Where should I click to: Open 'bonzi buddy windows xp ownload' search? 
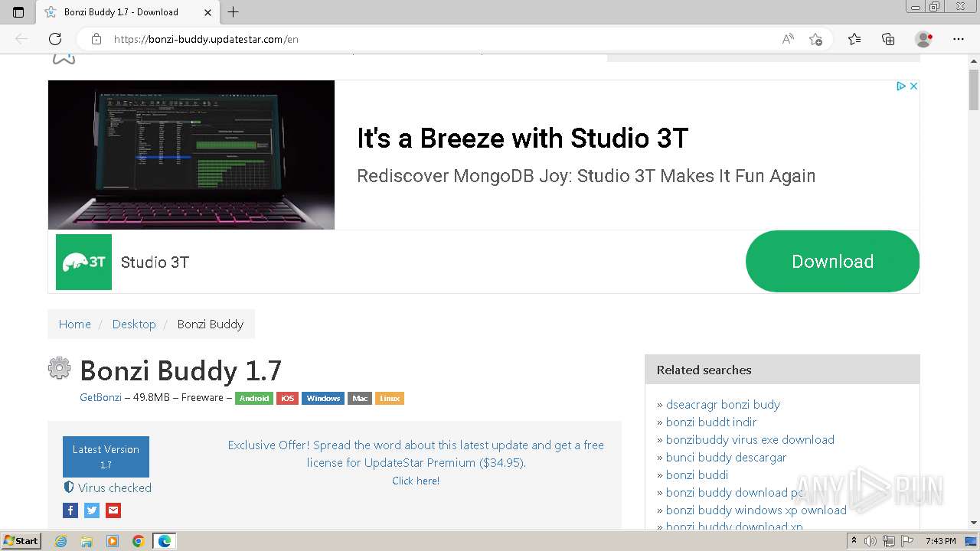[x=756, y=510]
